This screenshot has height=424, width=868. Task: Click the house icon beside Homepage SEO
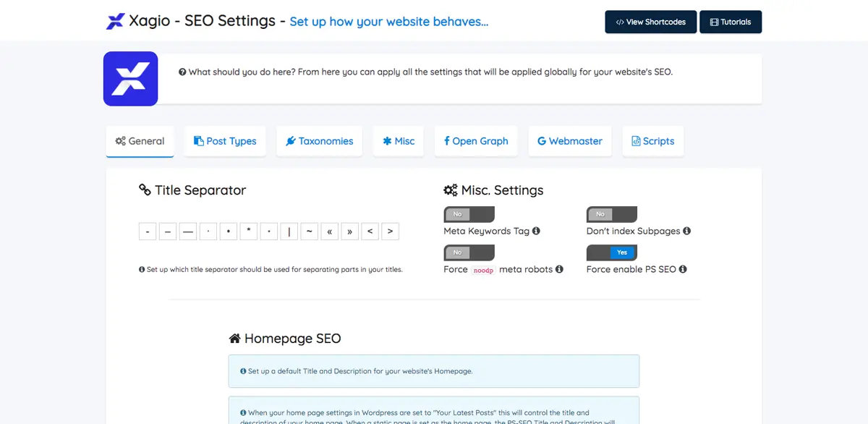pos(234,338)
